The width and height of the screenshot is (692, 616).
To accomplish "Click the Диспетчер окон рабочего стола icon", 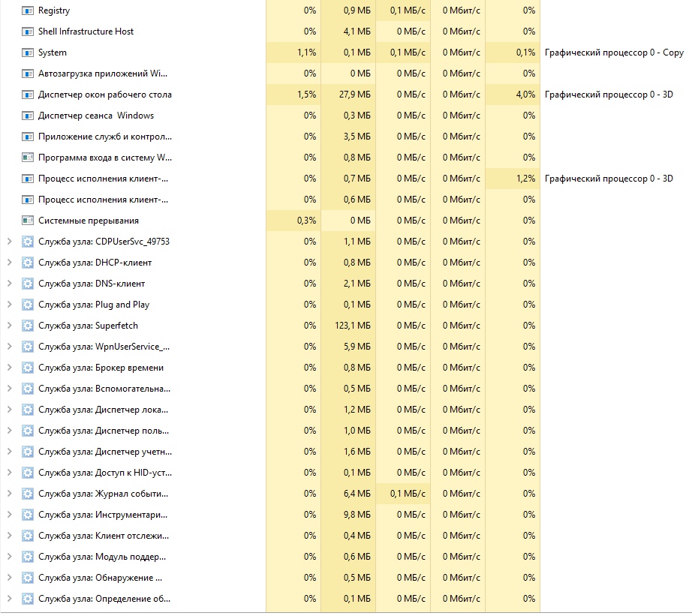I will point(28,95).
